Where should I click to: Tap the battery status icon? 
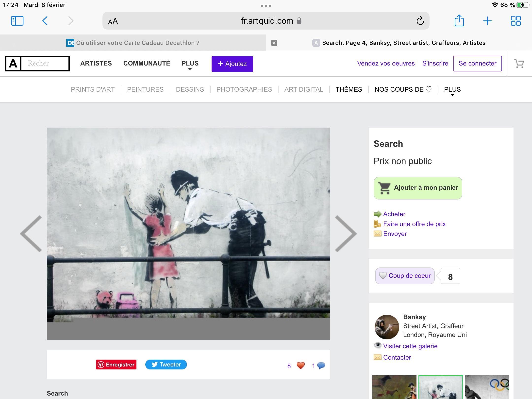(x=523, y=5)
